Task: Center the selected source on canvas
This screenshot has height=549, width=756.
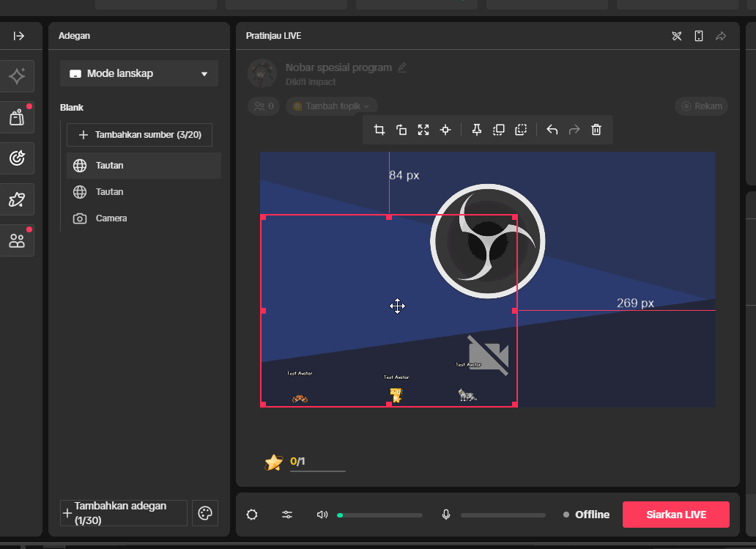Action: point(445,130)
